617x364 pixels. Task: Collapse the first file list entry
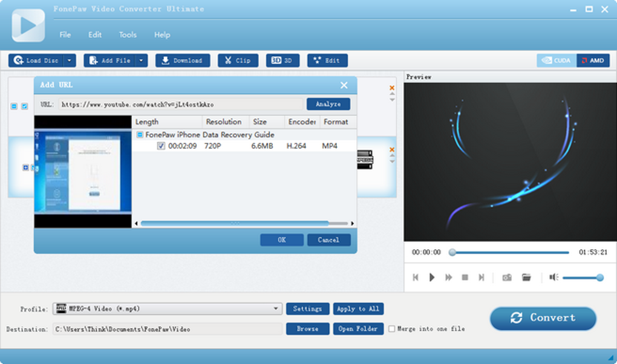click(14, 106)
